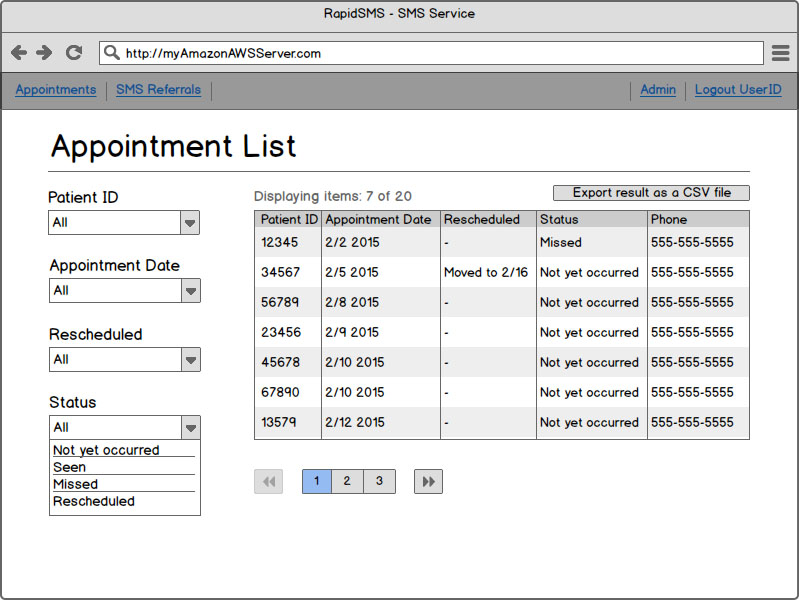
Task: Reload the page with refresh icon
Action: (x=74, y=53)
